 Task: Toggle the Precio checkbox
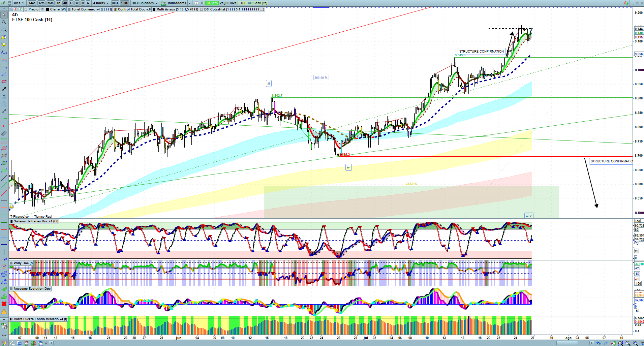click(26, 9)
